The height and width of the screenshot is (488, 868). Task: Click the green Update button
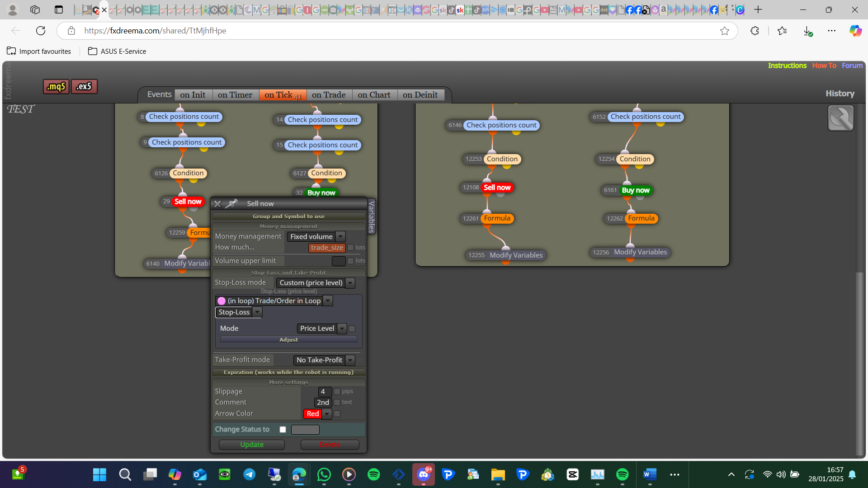click(252, 445)
